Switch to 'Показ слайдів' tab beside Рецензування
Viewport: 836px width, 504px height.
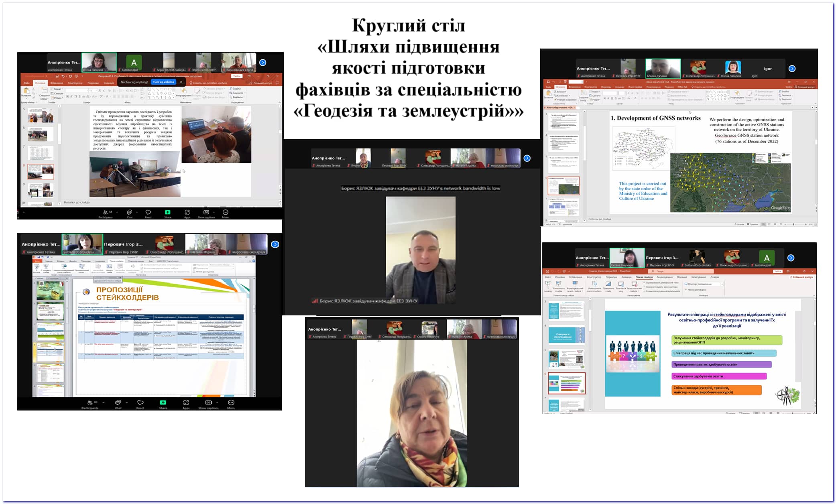click(x=644, y=277)
